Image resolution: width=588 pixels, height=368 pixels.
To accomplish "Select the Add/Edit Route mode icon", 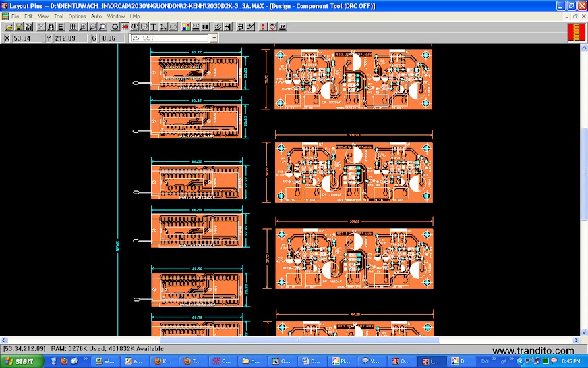I will [250, 26].
